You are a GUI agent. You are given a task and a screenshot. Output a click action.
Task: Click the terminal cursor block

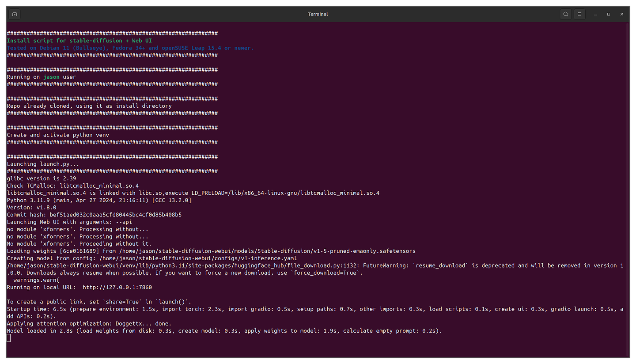click(8, 337)
